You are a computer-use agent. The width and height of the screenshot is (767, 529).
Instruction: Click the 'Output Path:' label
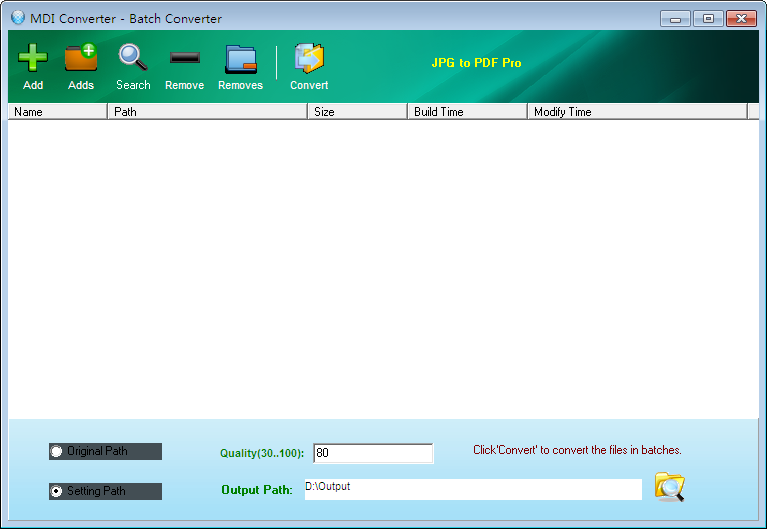click(x=257, y=490)
